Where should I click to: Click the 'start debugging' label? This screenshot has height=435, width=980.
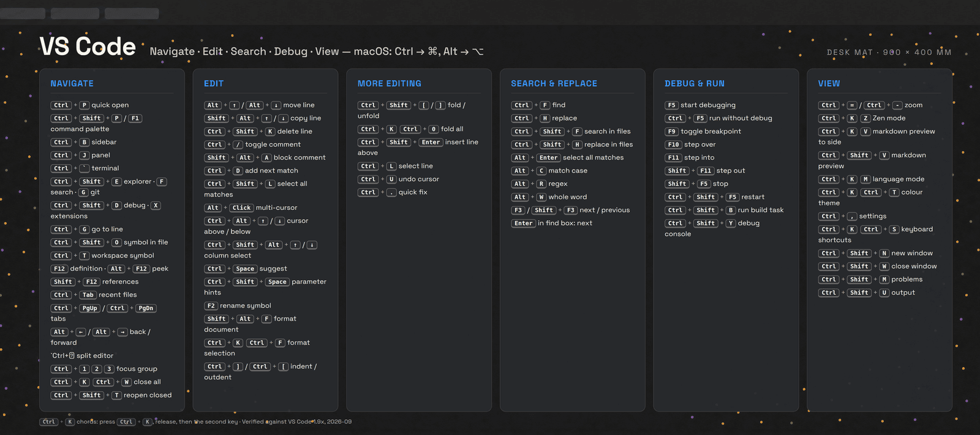[x=708, y=105]
